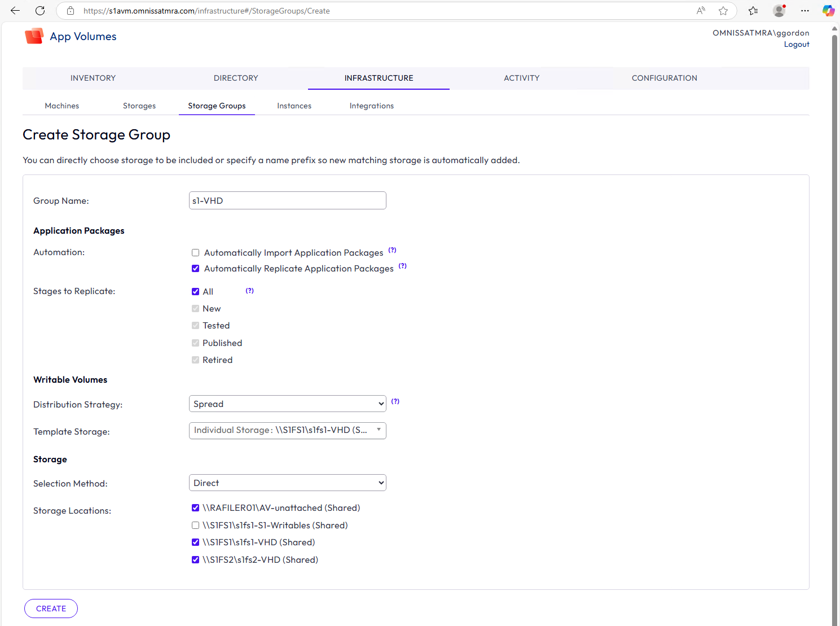Switch to the Machines subtab
This screenshot has height=626, width=840.
click(62, 106)
